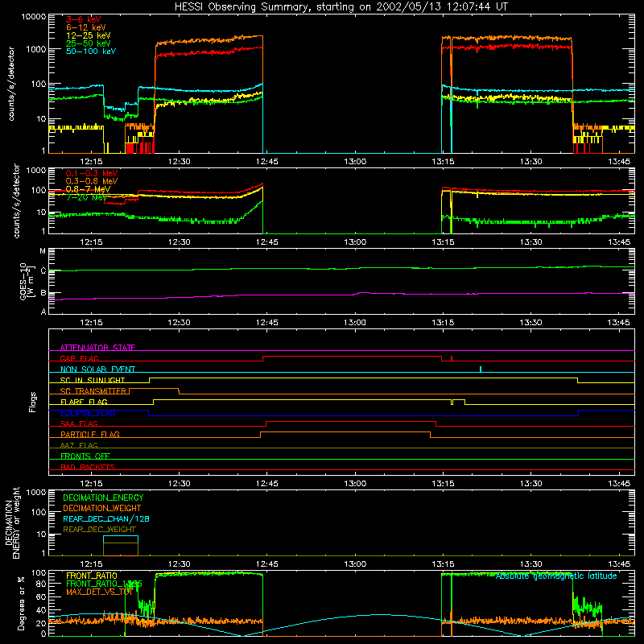Click the FLARE_FLAG label

[84, 402]
